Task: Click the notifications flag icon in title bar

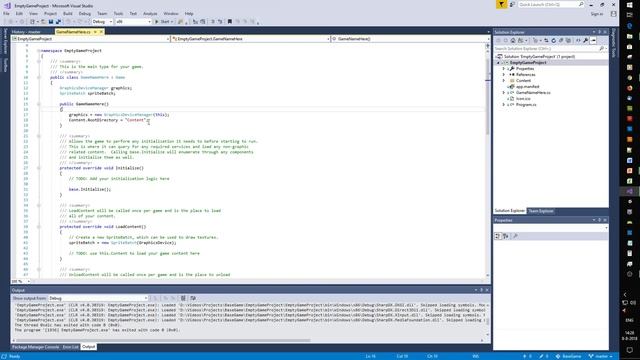Action: click(x=501, y=4)
